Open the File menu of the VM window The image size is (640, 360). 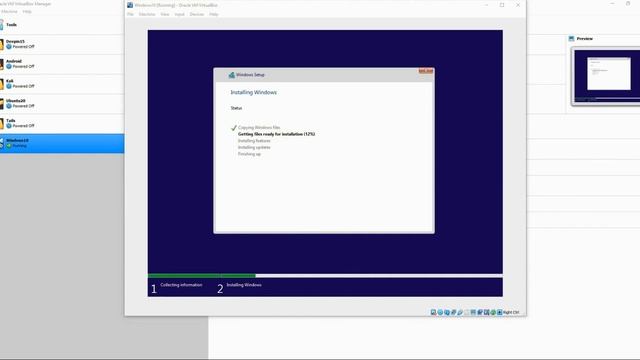[130, 14]
